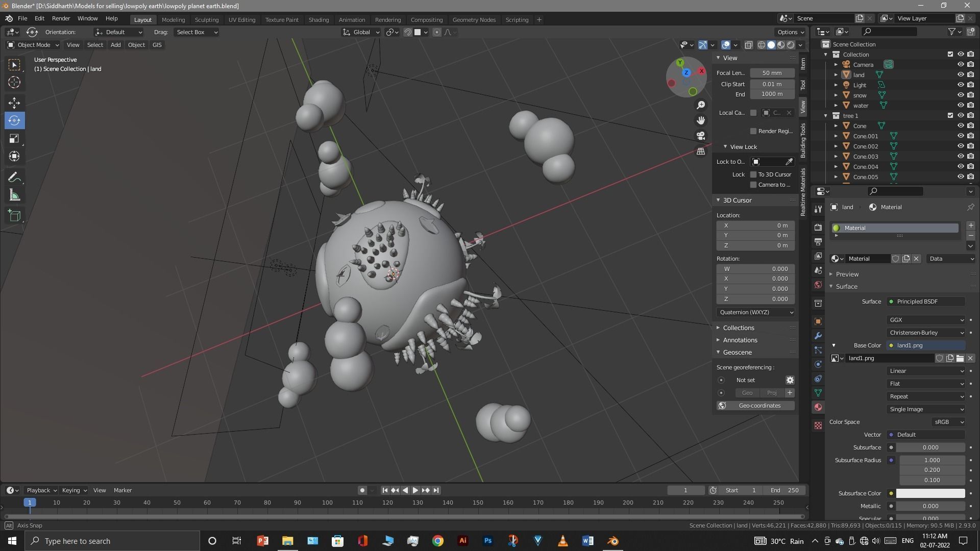This screenshot has height=551, width=980.
Task: Switch to rendered viewport shading
Action: 790,45
